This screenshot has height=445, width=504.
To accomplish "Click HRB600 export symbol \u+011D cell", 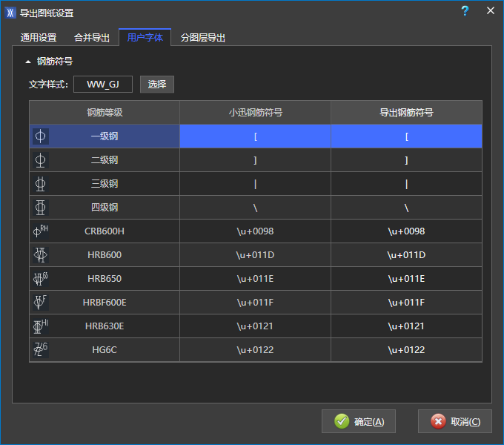I will [x=407, y=255].
